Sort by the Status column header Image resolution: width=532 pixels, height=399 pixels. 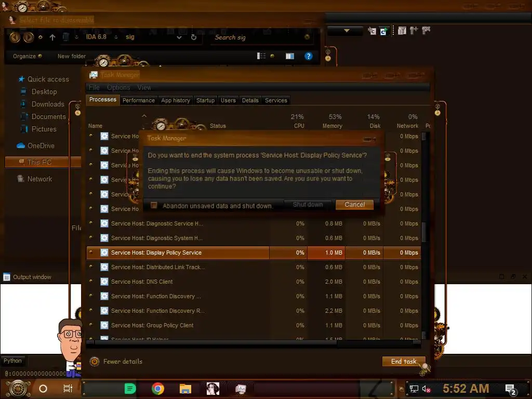[x=218, y=126]
